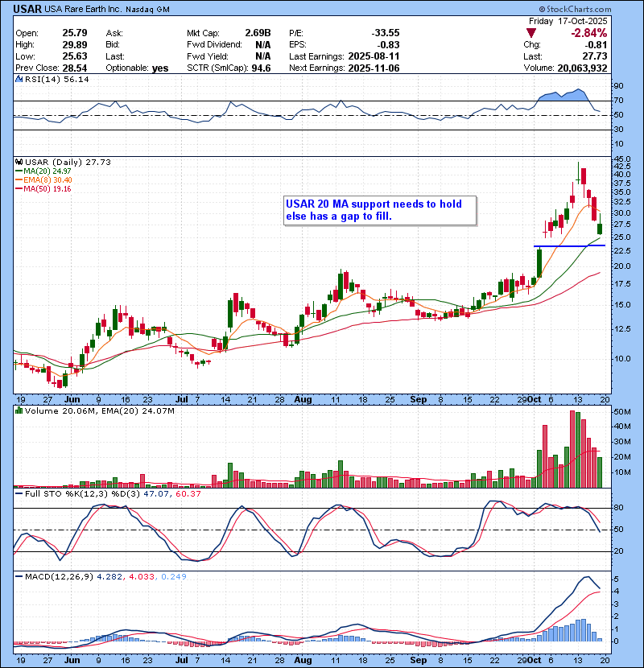Click the orange EMA(8) 30.40 legend entry
The width and height of the screenshot is (644, 668).
[44, 180]
